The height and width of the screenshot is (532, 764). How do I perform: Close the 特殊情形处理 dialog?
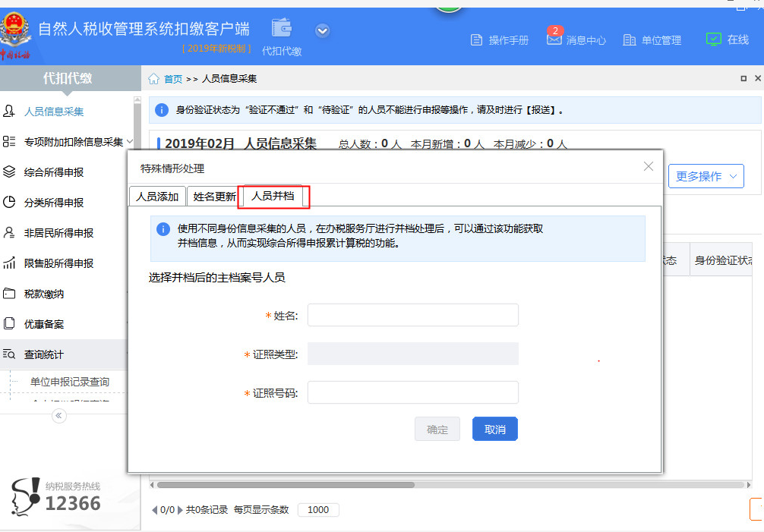click(x=648, y=166)
